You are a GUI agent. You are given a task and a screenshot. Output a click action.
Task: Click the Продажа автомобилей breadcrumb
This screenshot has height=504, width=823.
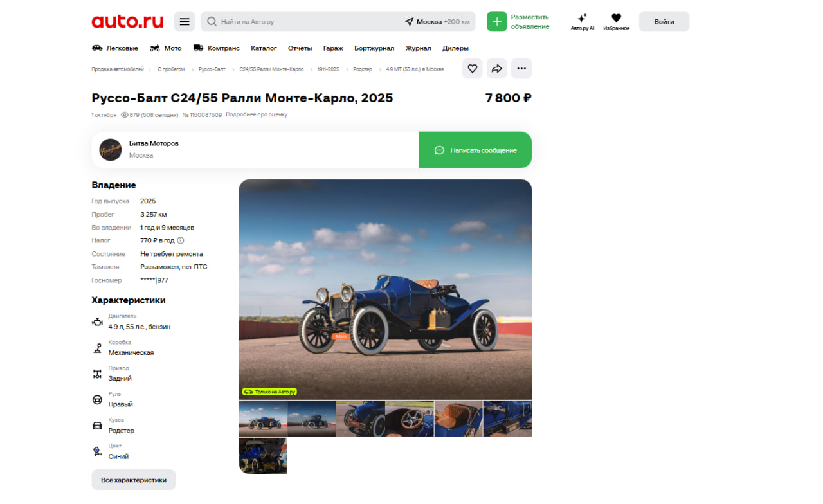point(118,69)
